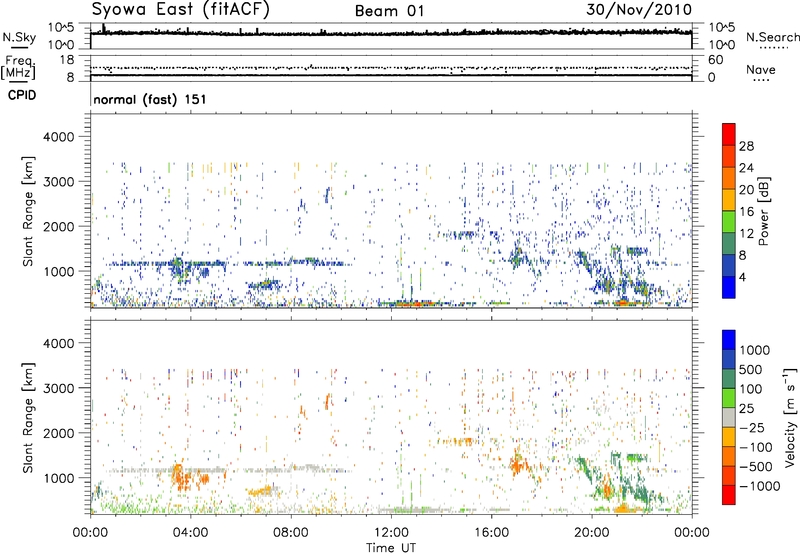Click the date '30/Nov/2010'
Screen dimensions: 800x554
(x=639, y=9)
